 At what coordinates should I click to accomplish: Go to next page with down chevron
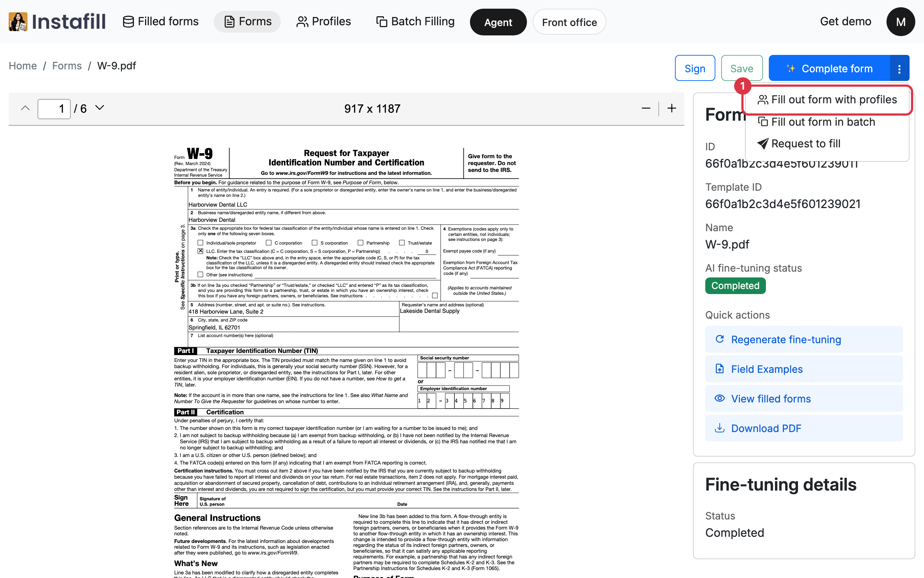point(100,108)
